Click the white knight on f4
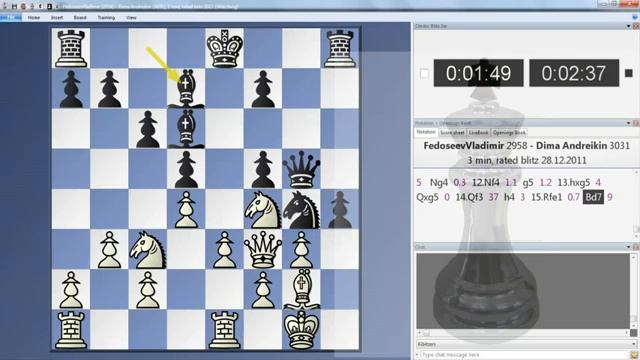Image resolution: width=640 pixels, height=360 pixels. click(x=263, y=209)
